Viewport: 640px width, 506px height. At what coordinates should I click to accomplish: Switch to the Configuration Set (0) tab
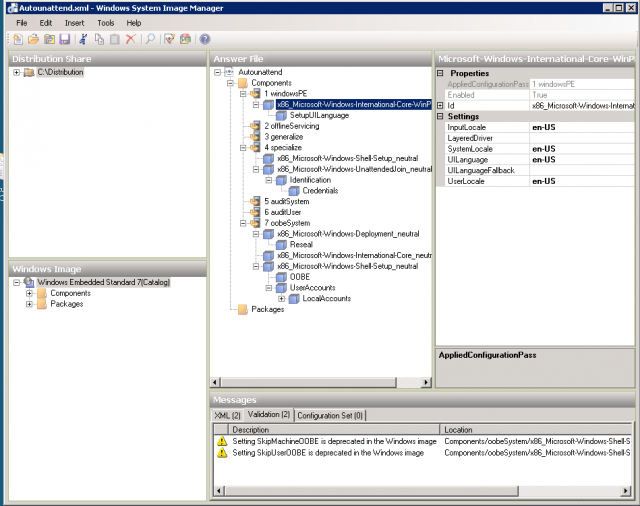[x=330, y=415]
